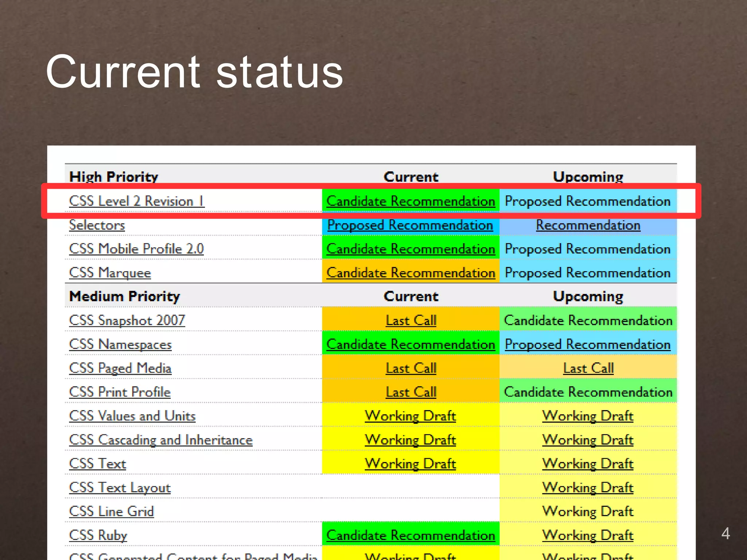Screen dimensions: 747x560
Task: Select upcoming Candidate Recommendation for CSS Print Profile
Action: pyautogui.click(x=588, y=392)
